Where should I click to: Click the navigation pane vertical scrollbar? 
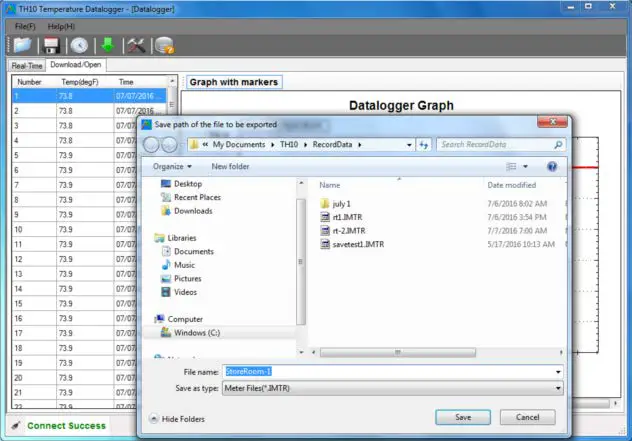coord(301,262)
